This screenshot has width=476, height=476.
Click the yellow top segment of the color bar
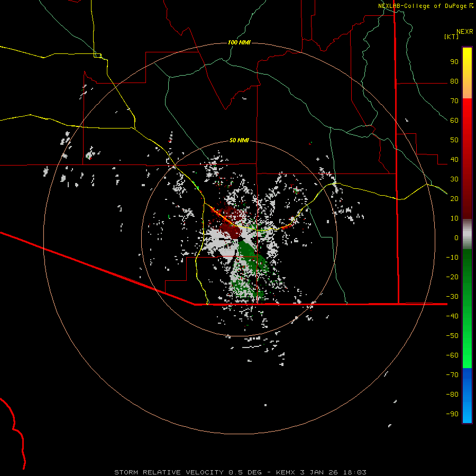(467, 73)
